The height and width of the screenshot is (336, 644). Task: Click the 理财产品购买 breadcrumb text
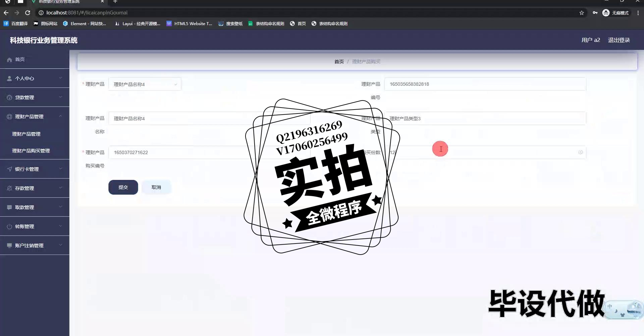(x=366, y=62)
